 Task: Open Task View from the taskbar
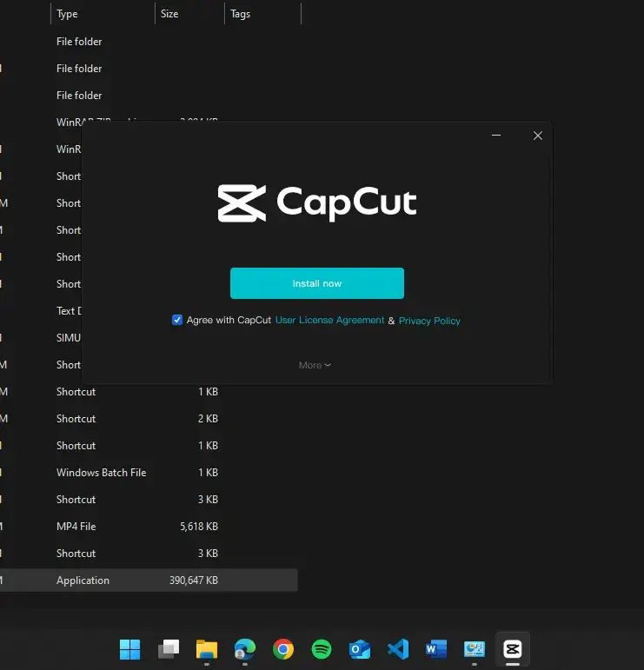(169, 649)
